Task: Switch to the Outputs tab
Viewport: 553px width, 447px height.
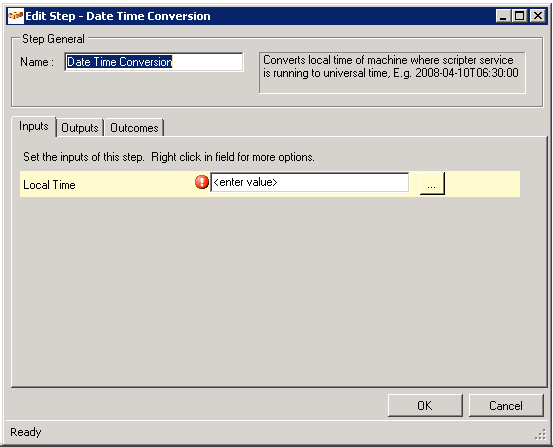Action: pyautogui.click(x=80, y=128)
